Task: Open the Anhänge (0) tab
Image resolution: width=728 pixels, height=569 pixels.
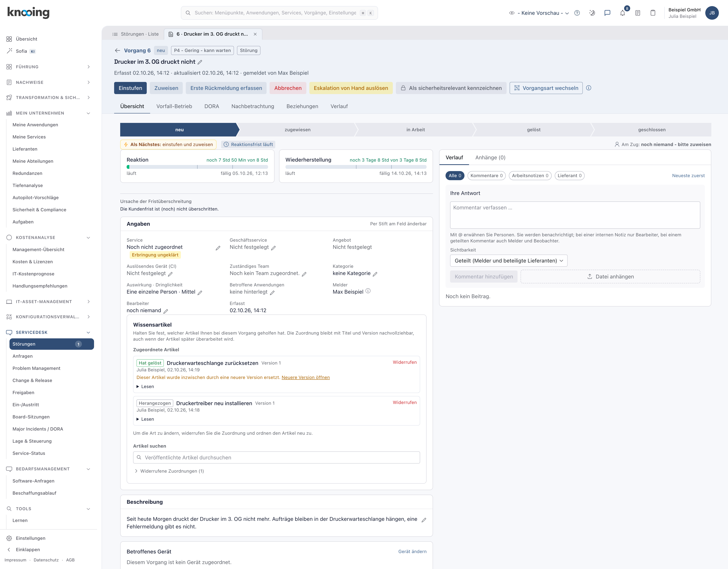Action: click(x=490, y=157)
